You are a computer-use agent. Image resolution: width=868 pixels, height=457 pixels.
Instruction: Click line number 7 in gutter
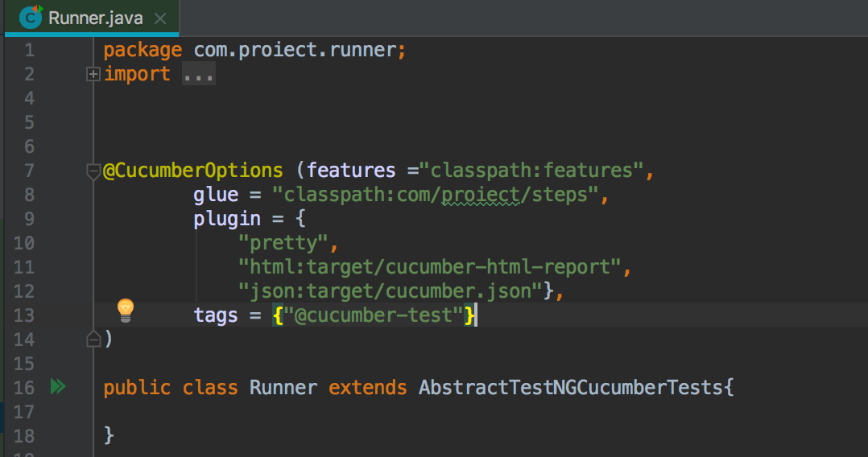(29, 171)
